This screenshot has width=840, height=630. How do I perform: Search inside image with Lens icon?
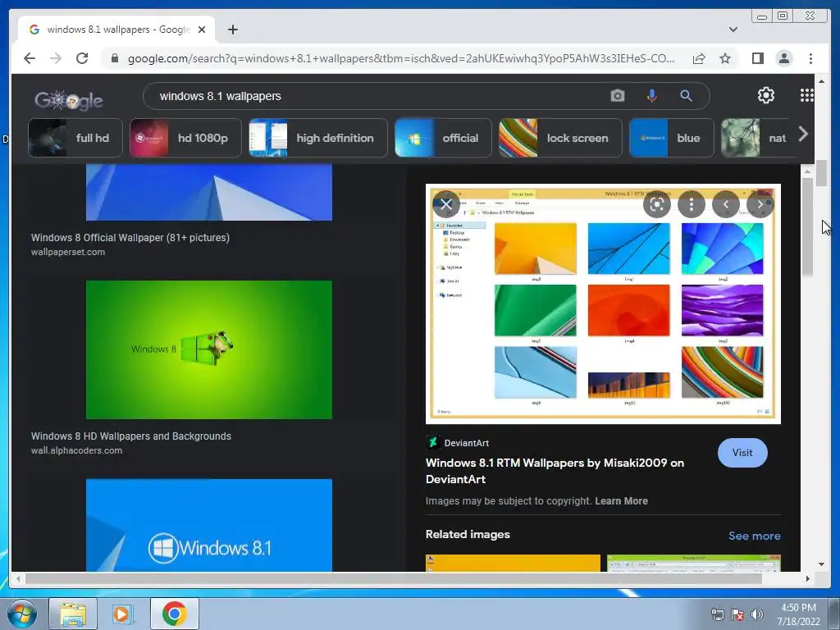pyautogui.click(x=657, y=204)
